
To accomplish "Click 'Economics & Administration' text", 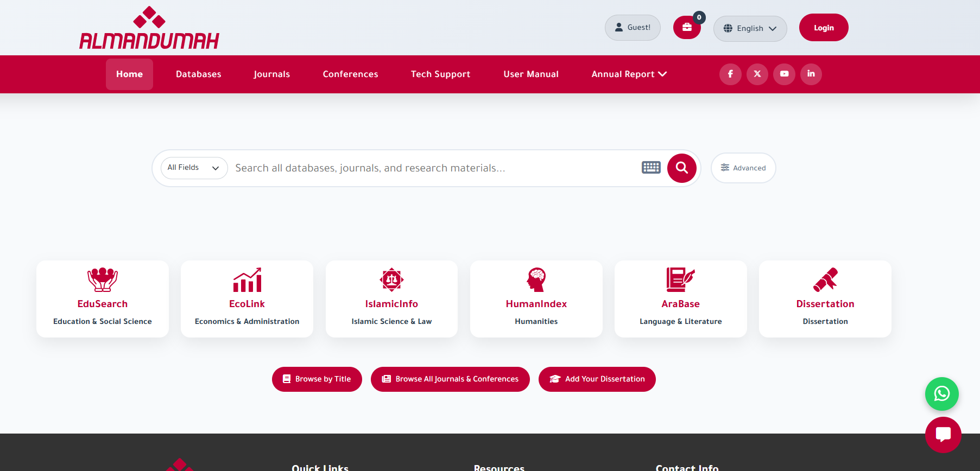I will pyautogui.click(x=247, y=321).
